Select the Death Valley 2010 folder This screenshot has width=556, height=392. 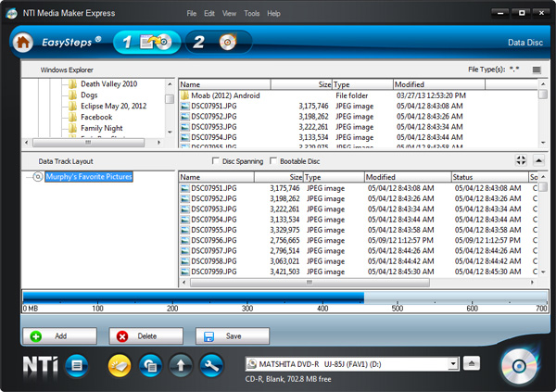click(x=108, y=84)
